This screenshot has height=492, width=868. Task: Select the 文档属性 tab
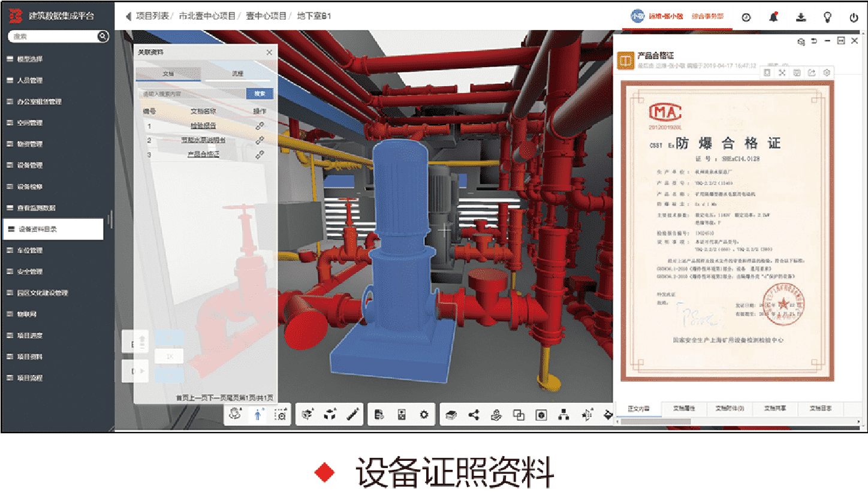683,409
